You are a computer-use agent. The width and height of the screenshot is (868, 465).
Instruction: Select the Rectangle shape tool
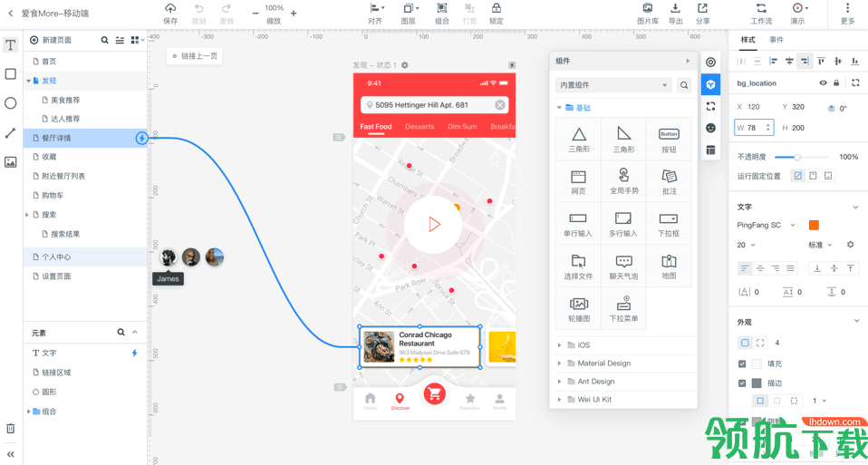(x=11, y=74)
